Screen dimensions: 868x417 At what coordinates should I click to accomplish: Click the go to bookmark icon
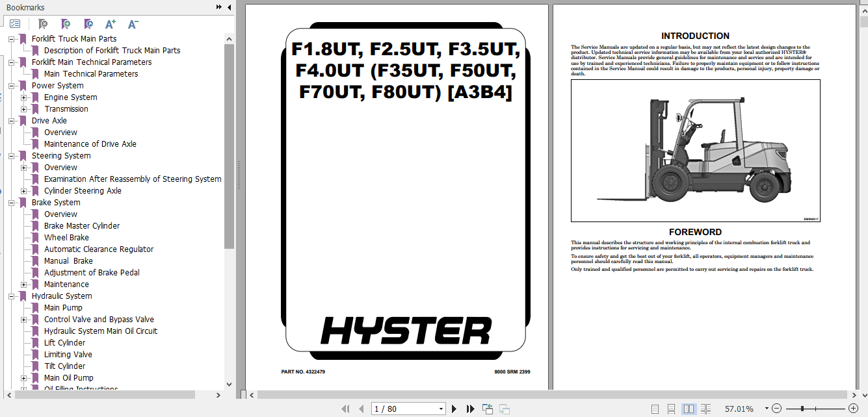click(x=88, y=24)
